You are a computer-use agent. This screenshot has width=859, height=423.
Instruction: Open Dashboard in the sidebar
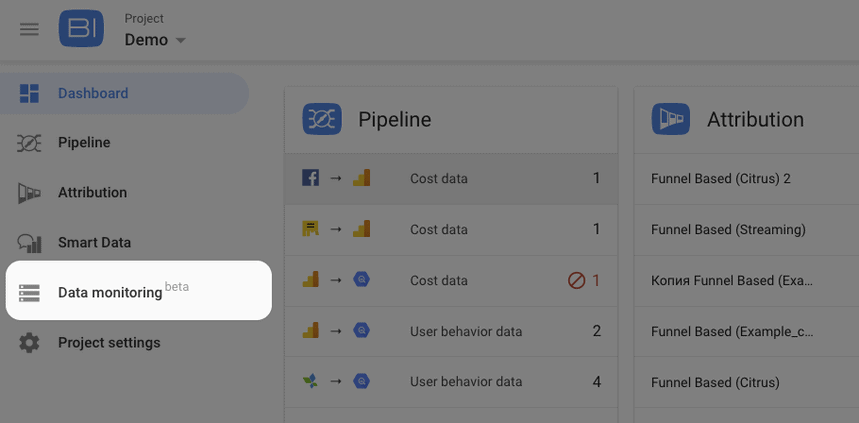(93, 93)
